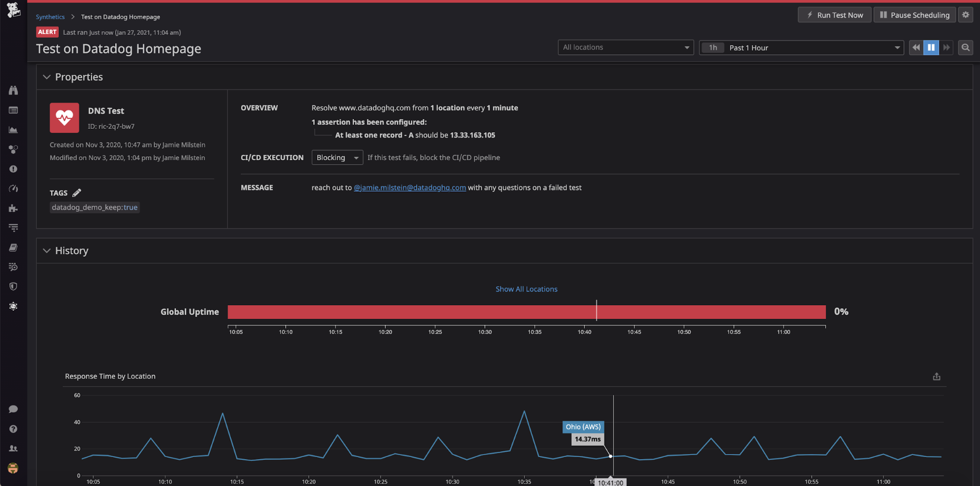Edit tags using the pencil icon
Viewport: 980px width, 486px height.
pos(77,192)
